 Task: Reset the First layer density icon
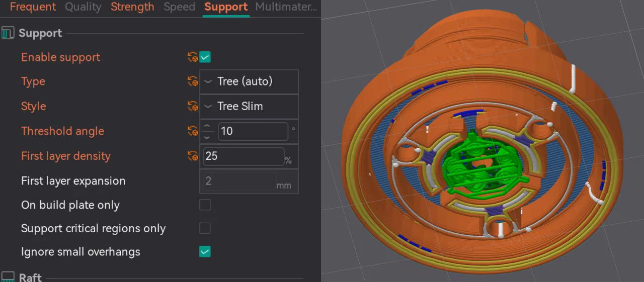[192, 156]
